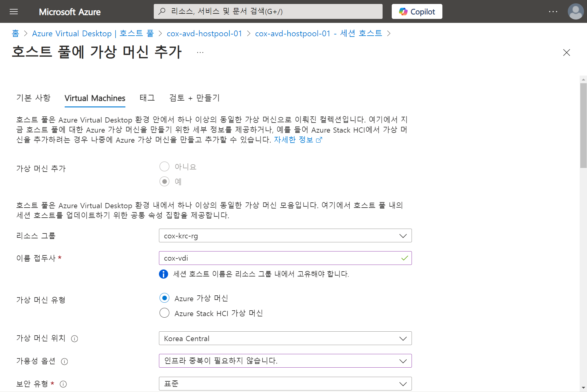Screen dimensions: 587x392
Task: Click the scrollbar up arrow
Action: click(583, 79)
